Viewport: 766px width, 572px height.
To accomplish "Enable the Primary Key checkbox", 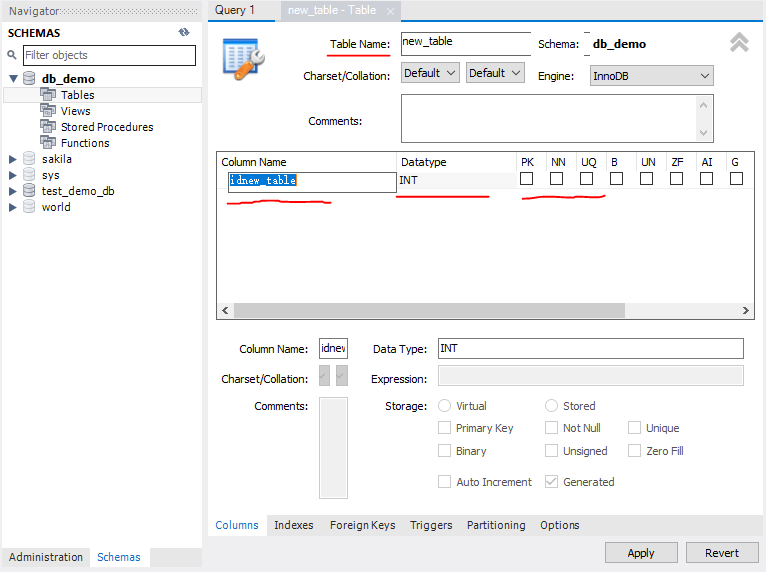I will click(x=445, y=428).
